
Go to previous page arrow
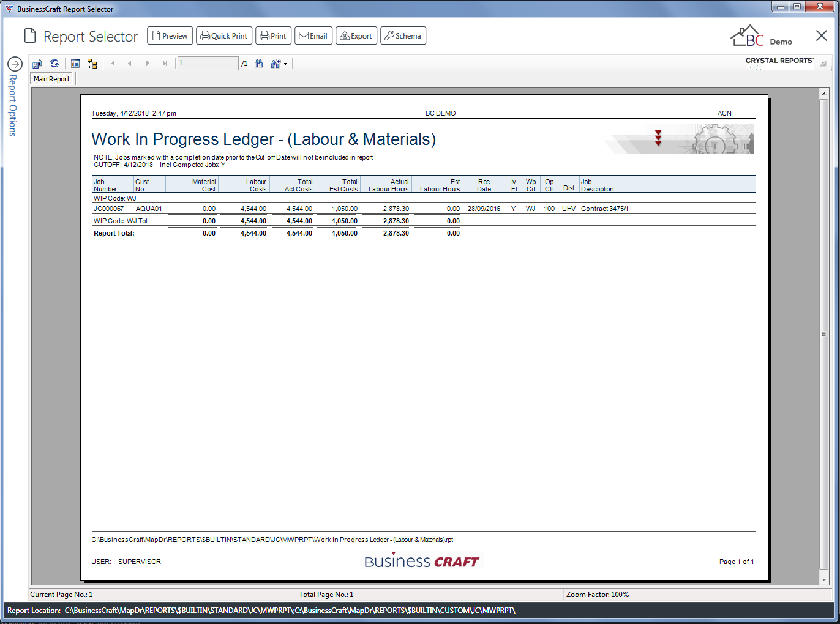tap(130, 64)
